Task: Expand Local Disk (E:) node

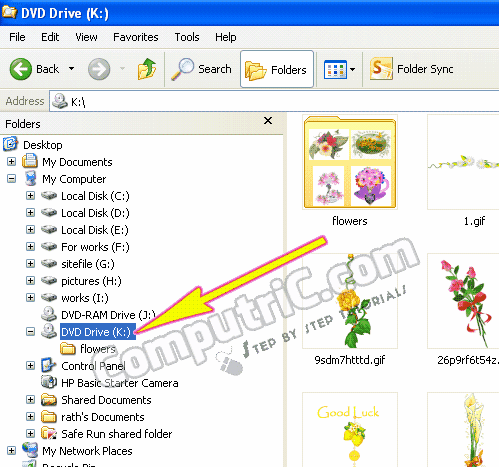Action: (x=30, y=230)
